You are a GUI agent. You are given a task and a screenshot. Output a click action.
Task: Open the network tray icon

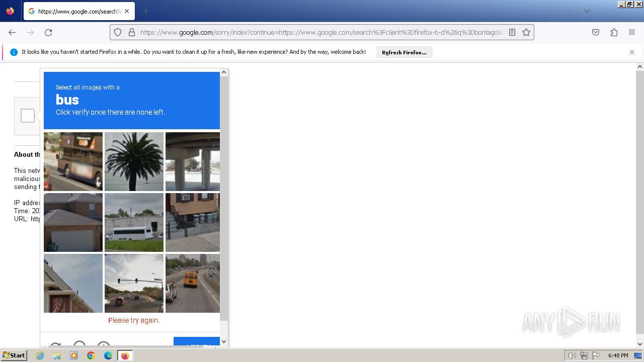click(x=584, y=355)
